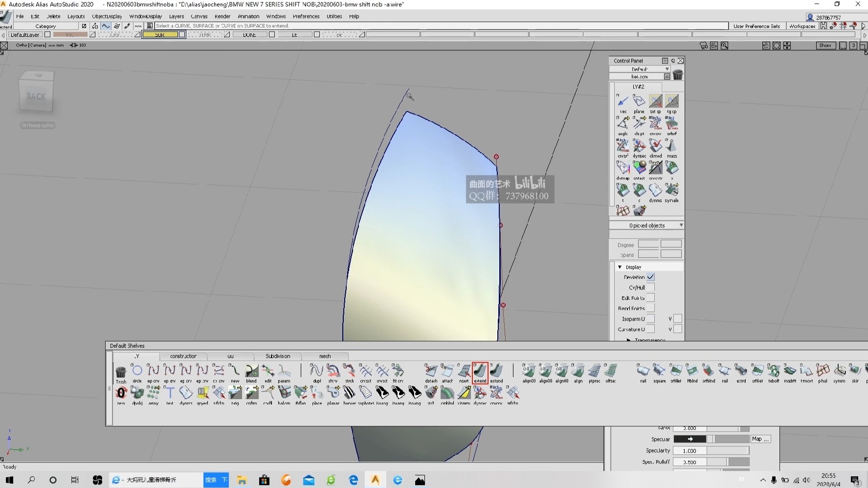Open the File menu
868x488 pixels.
[20, 16]
